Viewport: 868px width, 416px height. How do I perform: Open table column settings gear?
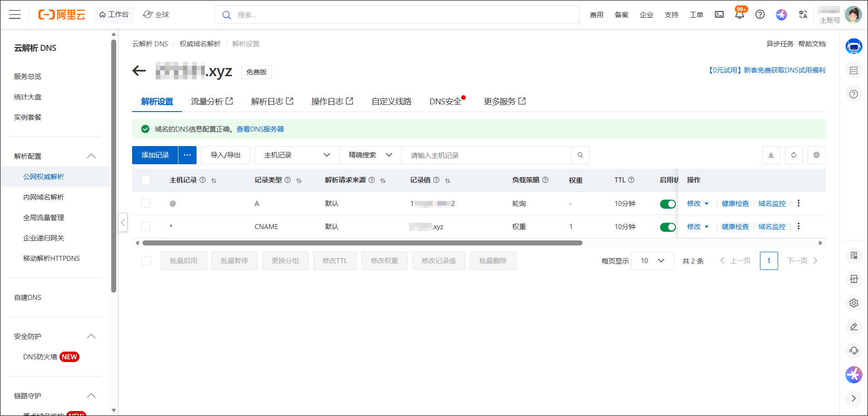[816, 155]
